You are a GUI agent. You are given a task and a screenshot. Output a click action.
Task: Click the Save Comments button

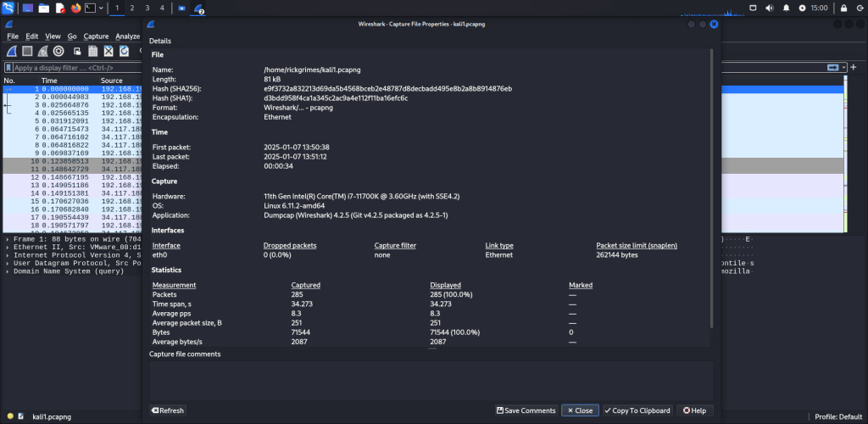(526, 410)
